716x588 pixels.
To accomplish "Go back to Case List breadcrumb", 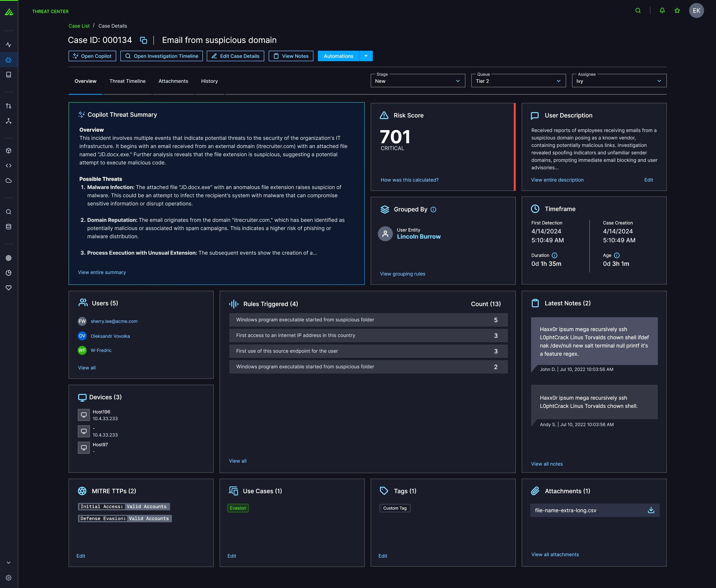I will click(x=79, y=26).
